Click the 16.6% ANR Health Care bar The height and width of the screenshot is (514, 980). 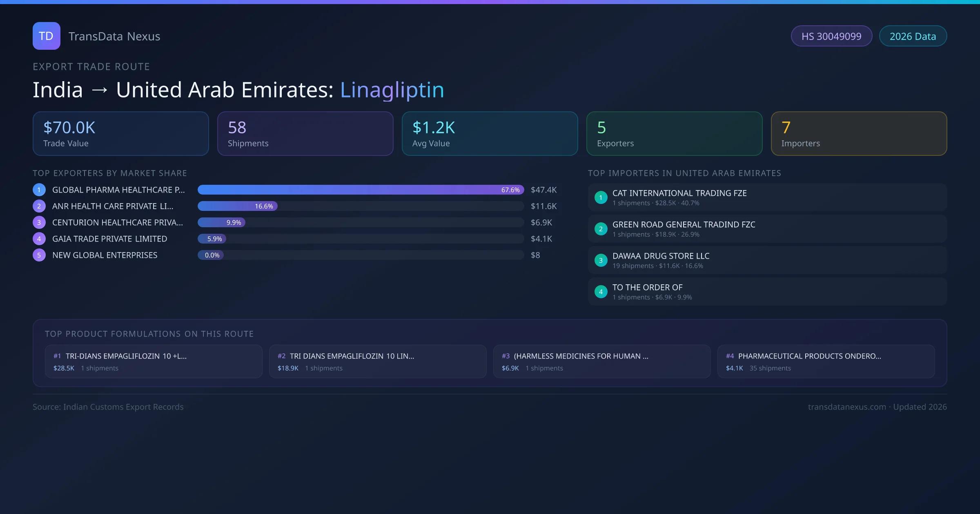237,206
